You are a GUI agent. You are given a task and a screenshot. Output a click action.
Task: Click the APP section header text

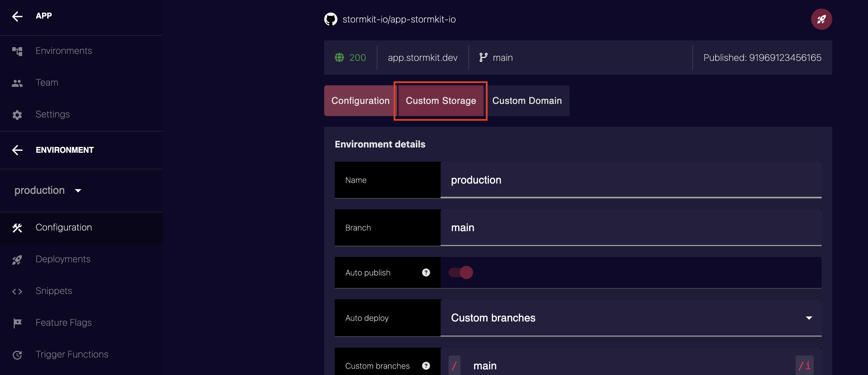click(44, 16)
